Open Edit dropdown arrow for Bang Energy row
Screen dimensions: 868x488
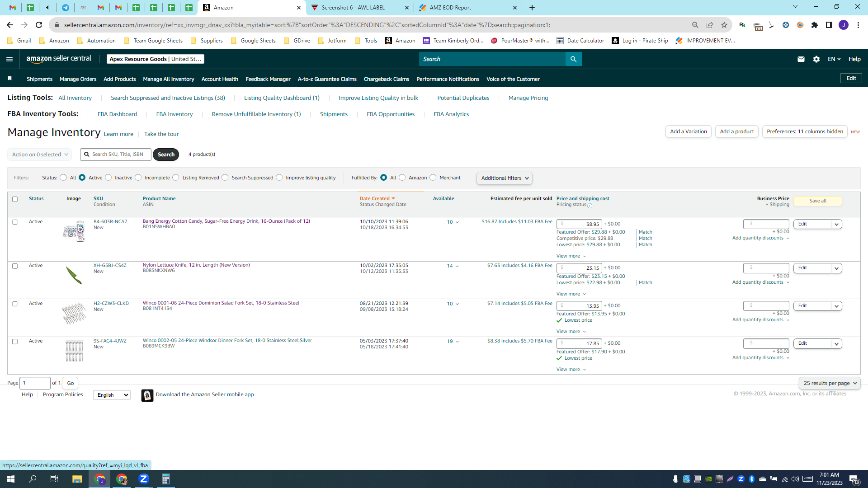point(837,224)
